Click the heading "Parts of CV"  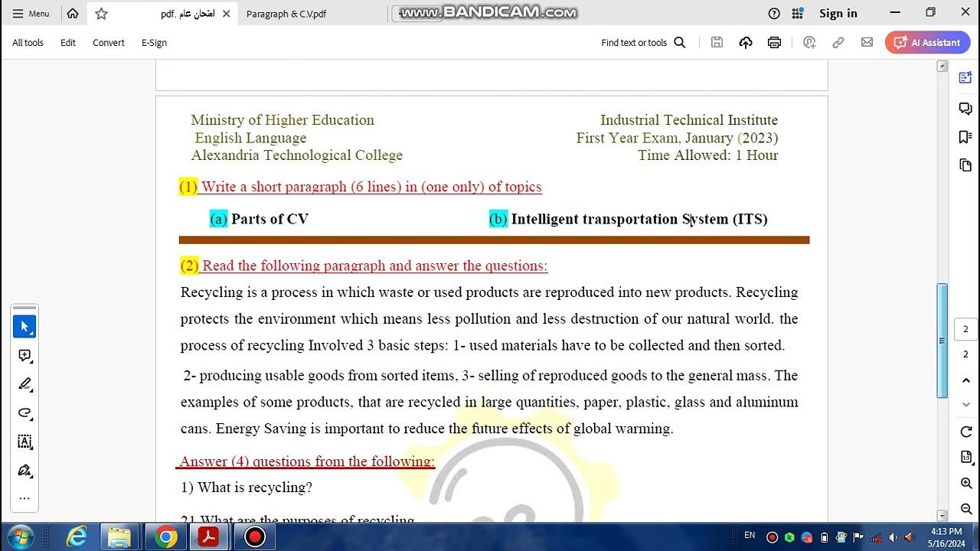(x=269, y=219)
